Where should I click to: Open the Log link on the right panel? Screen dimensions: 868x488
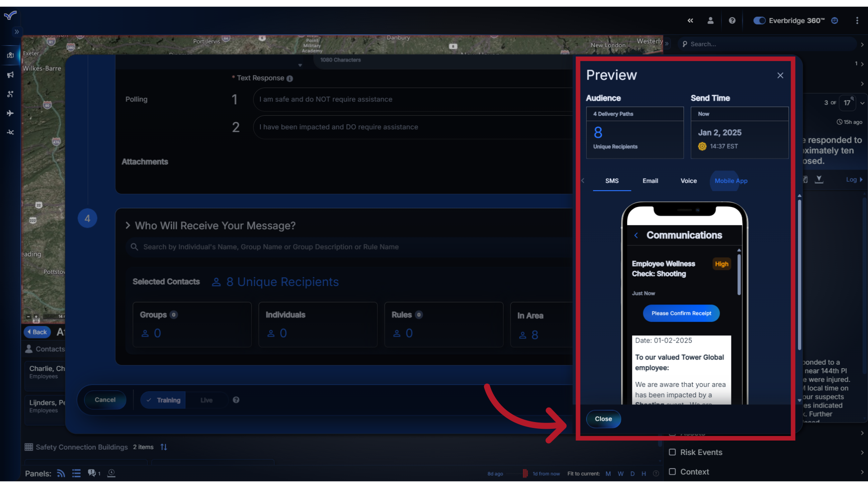click(x=853, y=179)
